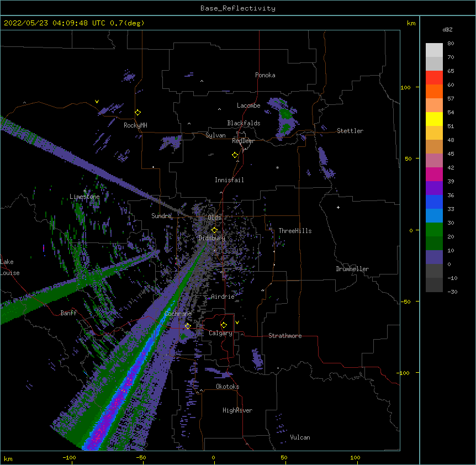Click the 0 tick label on bottom axis
This screenshot has height=465, width=476.
(x=213, y=457)
